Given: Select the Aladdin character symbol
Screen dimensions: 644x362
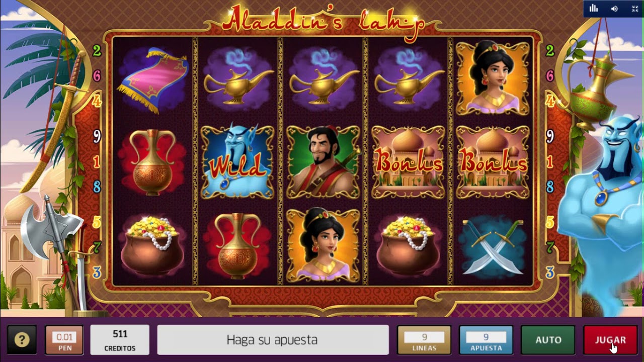Looking at the screenshot, I should coord(324,162).
